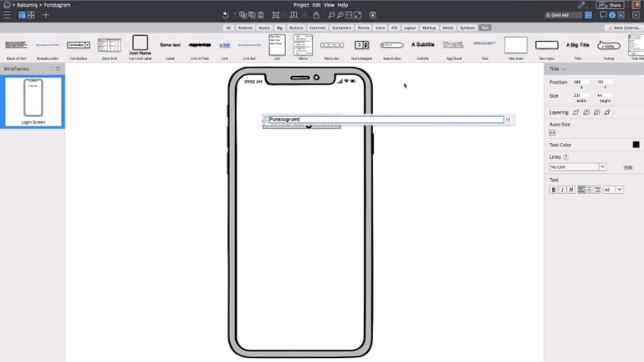This screenshot has width=644, height=362.
Task: Select the Markup category tab
Action: [x=429, y=28]
